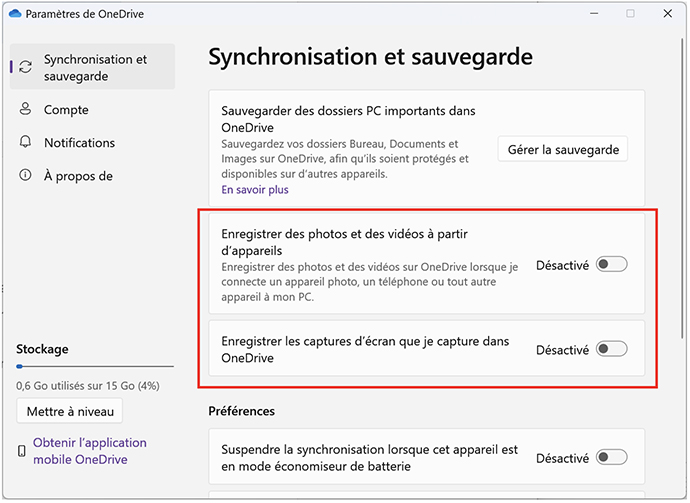
Task: Switch to the Notifications section
Action: click(79, 143)
